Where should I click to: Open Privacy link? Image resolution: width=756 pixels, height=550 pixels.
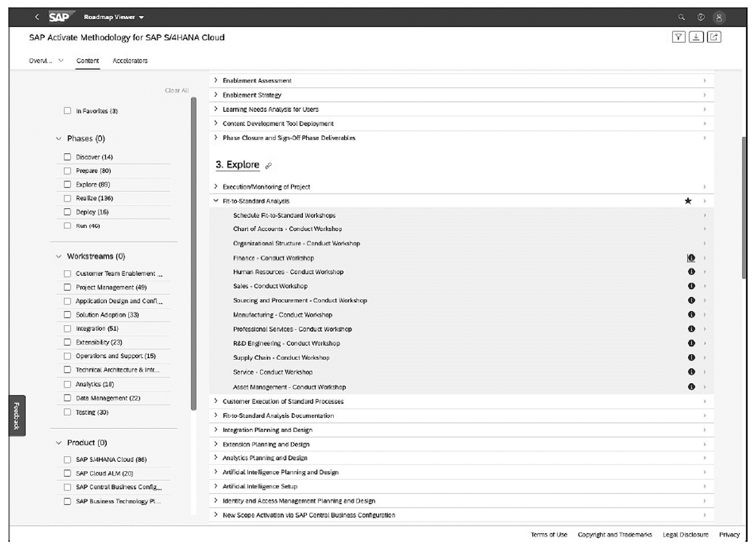pos(729,534)
